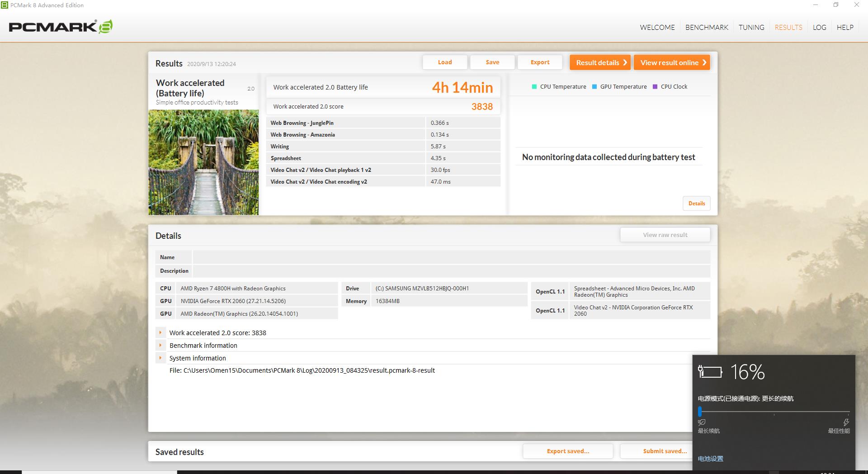Click the best battery life leaf icon
This screenshot has width=868, height=474.
702,422
